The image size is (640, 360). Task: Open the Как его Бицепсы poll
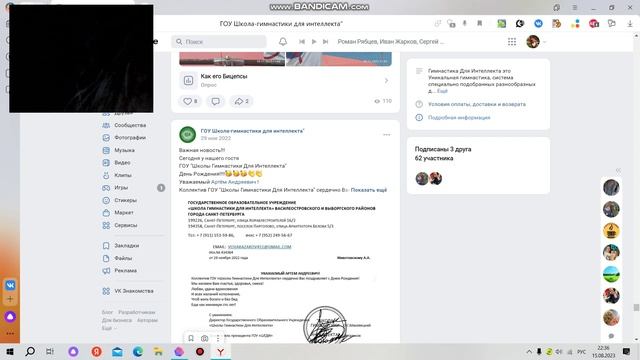(285, 80)
